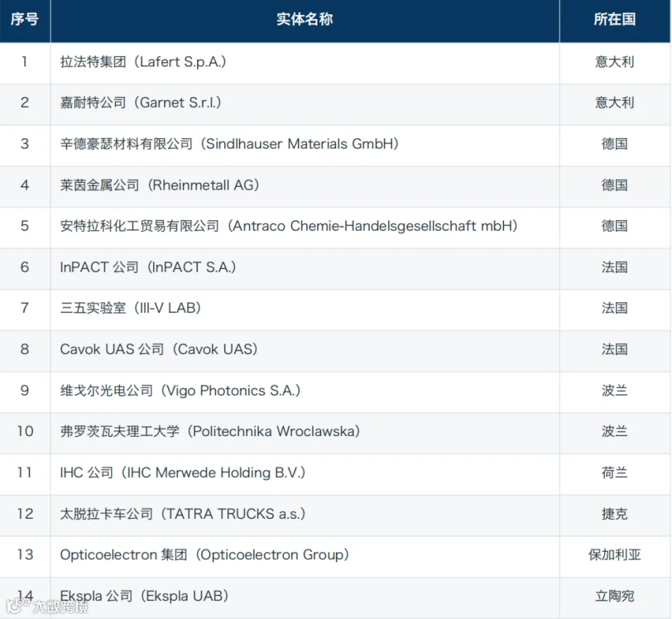Click 法国 in the Cavok UAS row

tap(615, 349)
